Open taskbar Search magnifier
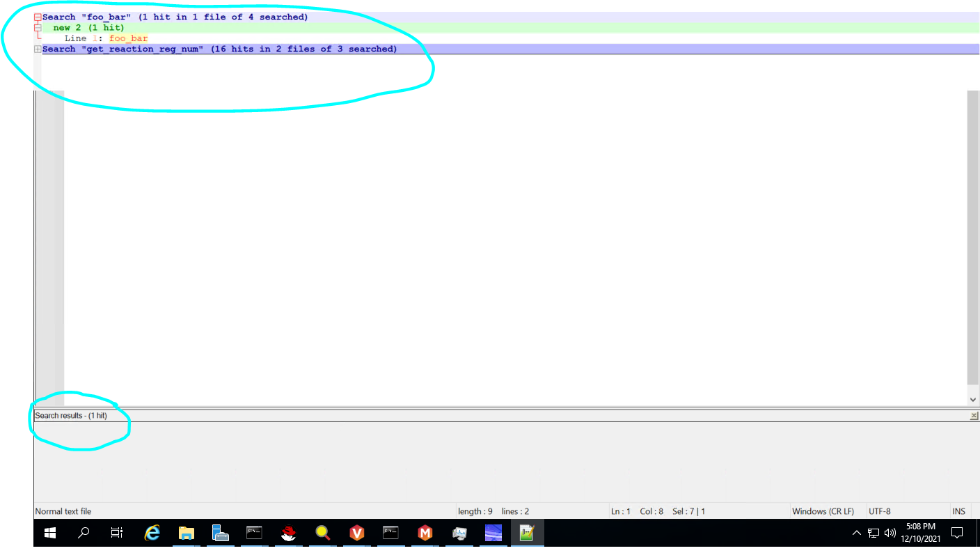The image size is (980, 553). point(84,533)
